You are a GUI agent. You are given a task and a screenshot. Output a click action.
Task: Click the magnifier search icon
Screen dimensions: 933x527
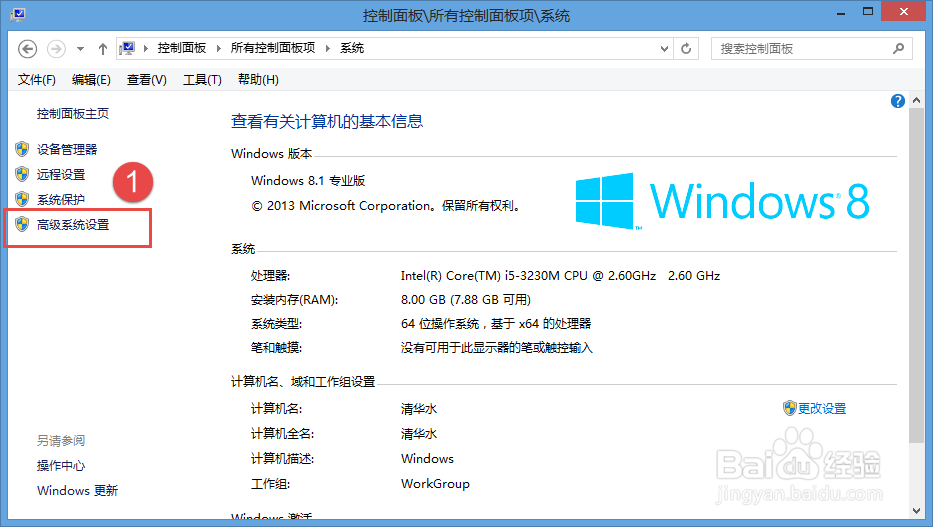(898, 48)
